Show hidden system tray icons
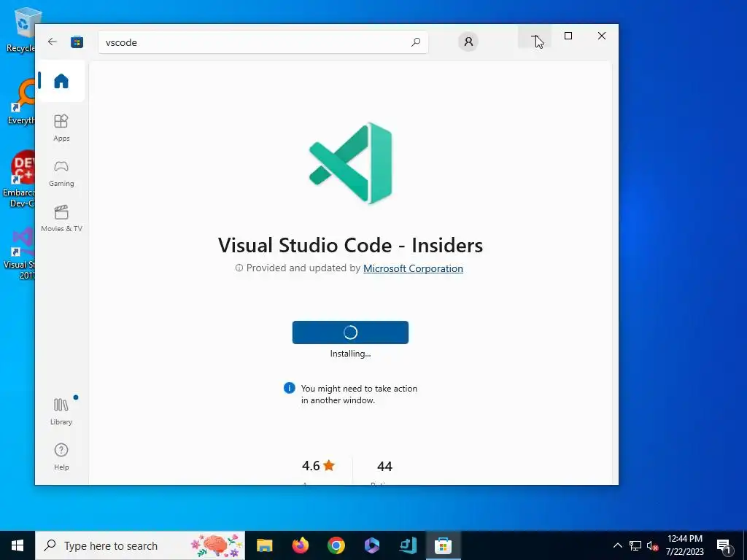This screenshot has height=560, width=747. click(x=617, y=545)
